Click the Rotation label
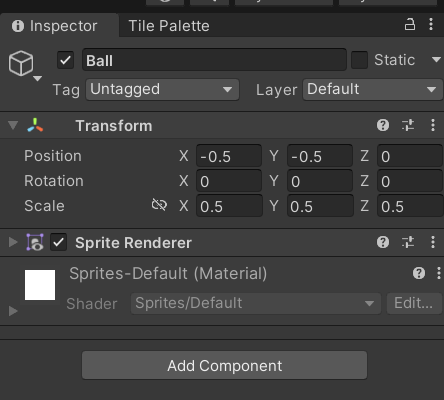Image resolution: width=444 pixels, height=400 pixels. (54, 181)
